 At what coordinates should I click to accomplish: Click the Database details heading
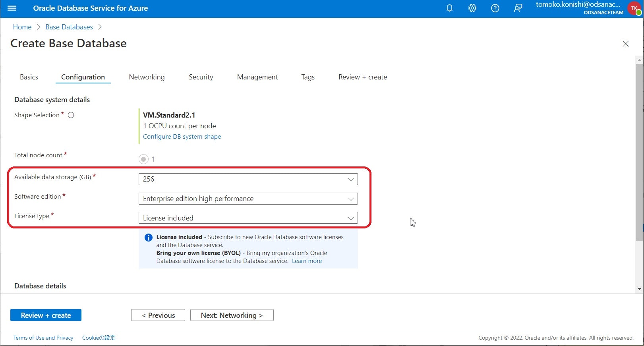coord(40,286)
